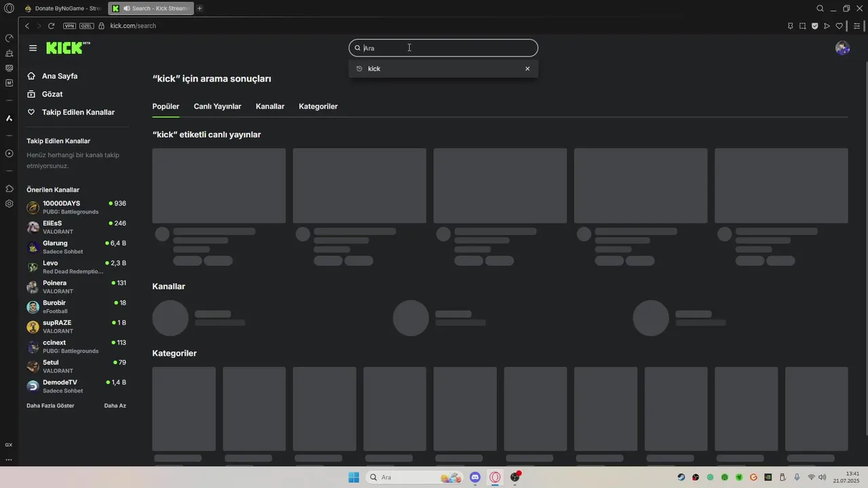868x488 pixels.
Task: Open the Burobir channel
Action: coord(76,306)
